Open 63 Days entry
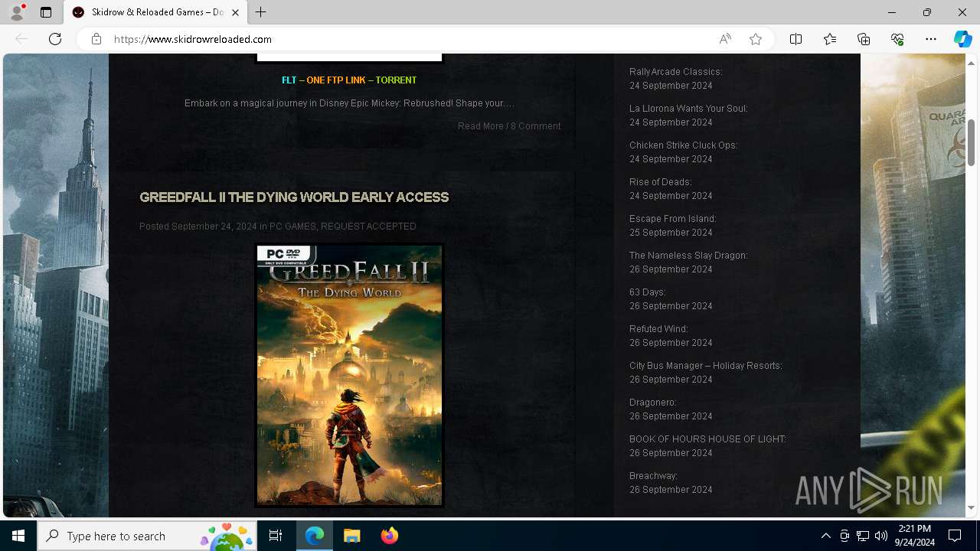980x551 pixels. [x=648, y=292]
